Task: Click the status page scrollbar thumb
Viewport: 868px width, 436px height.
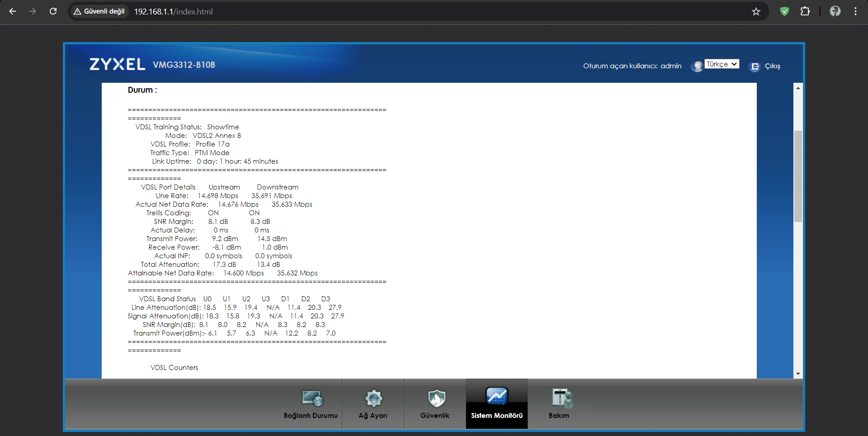Action: tap(798, 176)
